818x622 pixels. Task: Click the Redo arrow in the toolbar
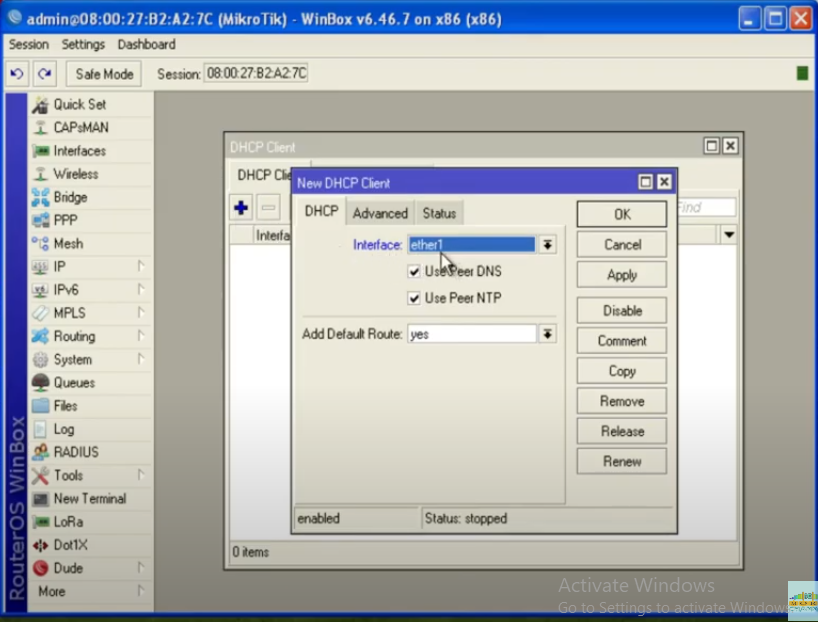45,74
